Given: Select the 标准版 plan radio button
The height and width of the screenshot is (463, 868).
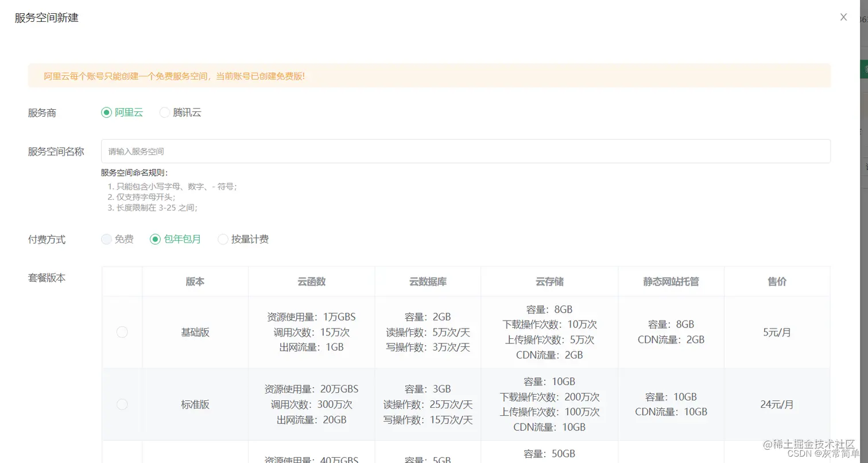Looking at the screenshot, I should point(122,404).
